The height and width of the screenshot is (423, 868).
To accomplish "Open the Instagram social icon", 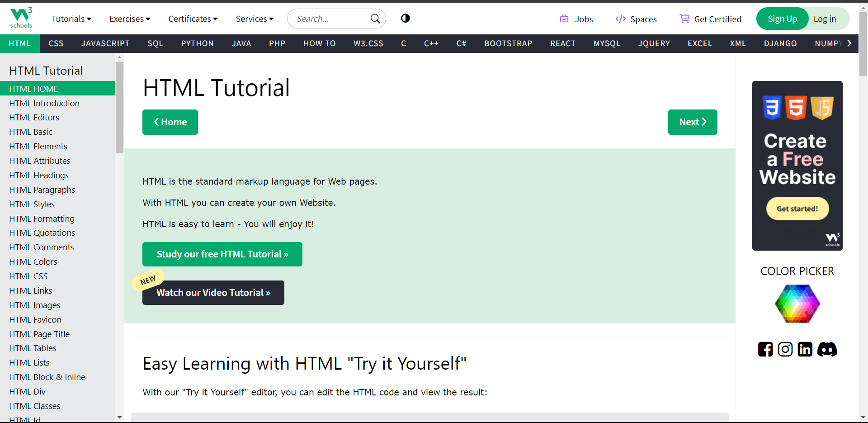I will (x=785, y=349).
